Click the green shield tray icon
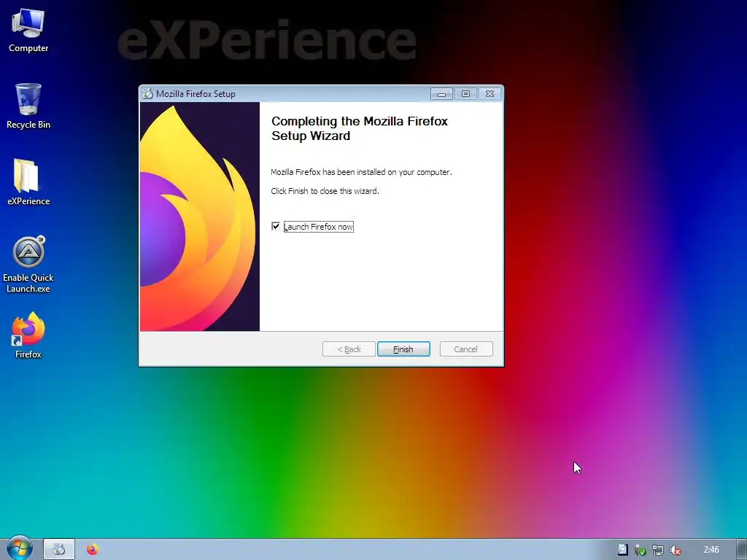The image size is (747, 560). pyautogui.click(x=640, y=550)
